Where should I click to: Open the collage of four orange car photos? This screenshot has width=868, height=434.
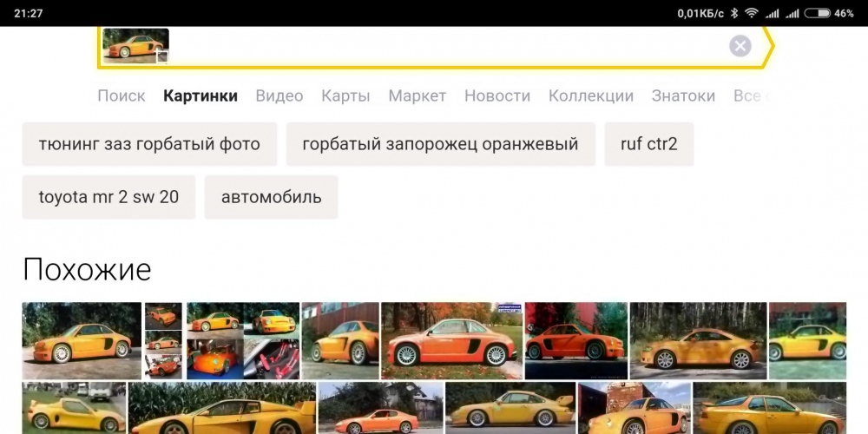(x=243, y=340)
